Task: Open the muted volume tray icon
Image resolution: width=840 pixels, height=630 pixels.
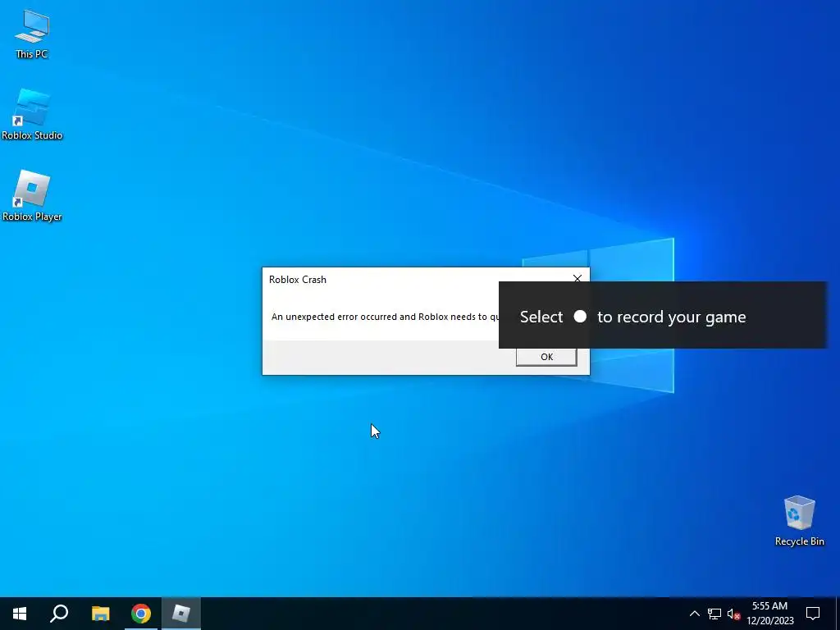Action: 733,614
